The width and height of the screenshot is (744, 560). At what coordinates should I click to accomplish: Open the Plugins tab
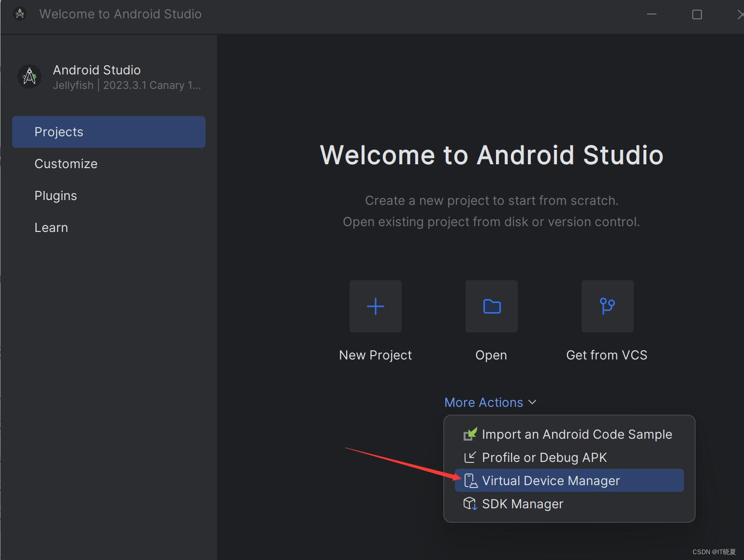tap(109, 196)
